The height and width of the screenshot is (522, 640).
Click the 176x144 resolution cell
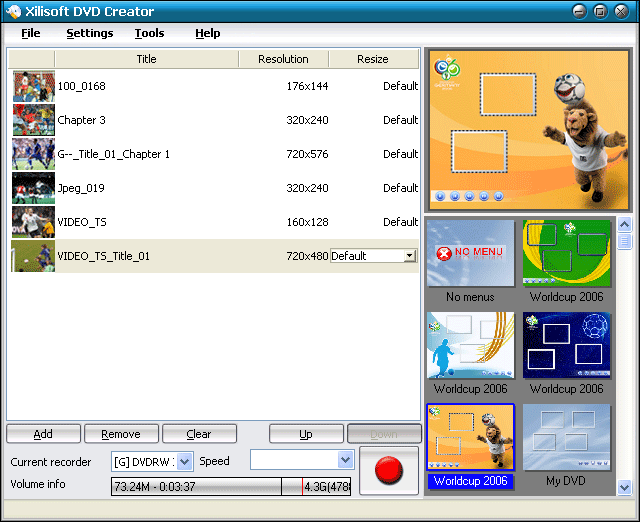(307, 86)
